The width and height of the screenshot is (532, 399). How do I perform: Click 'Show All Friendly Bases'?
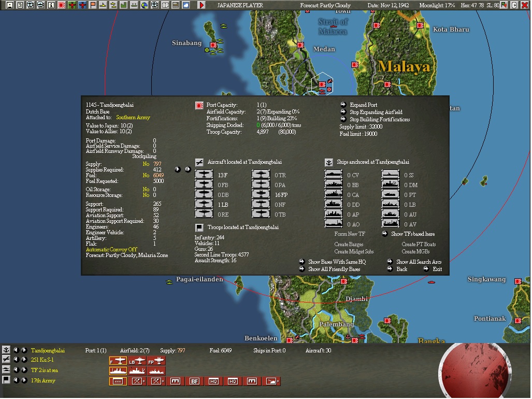334,269
